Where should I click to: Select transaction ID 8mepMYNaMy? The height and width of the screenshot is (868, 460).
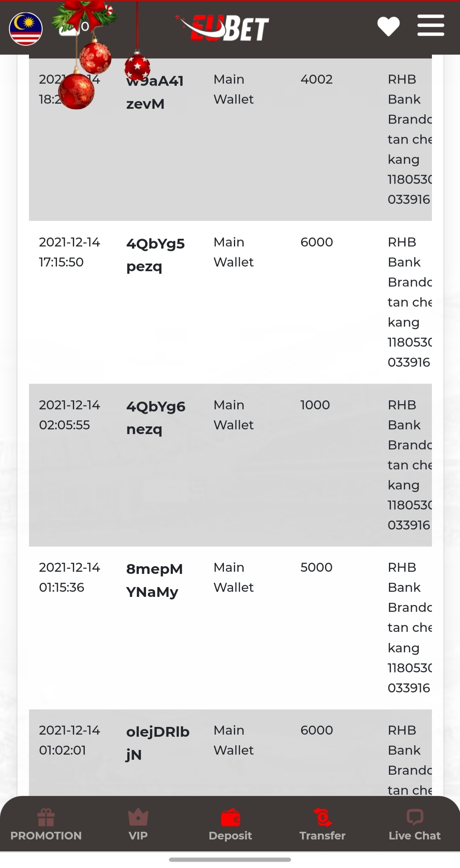154,580
